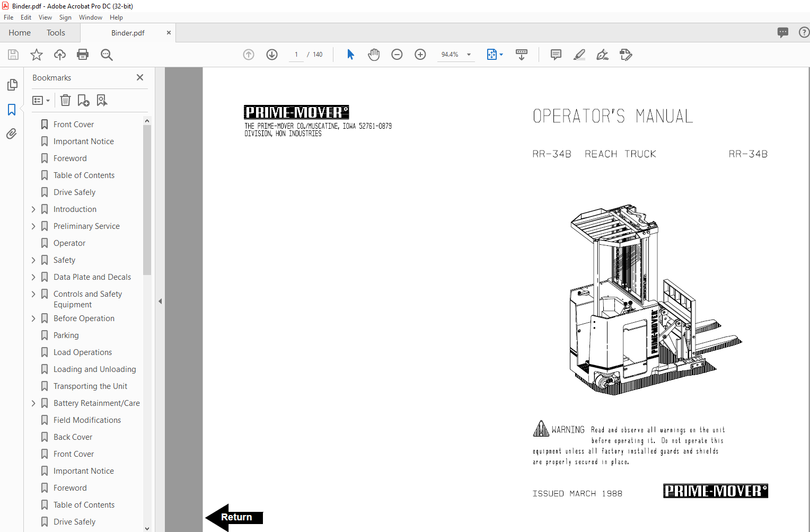810x532 pixels.
Task: Open the zoom level dropdown
Action: (469, 55)
